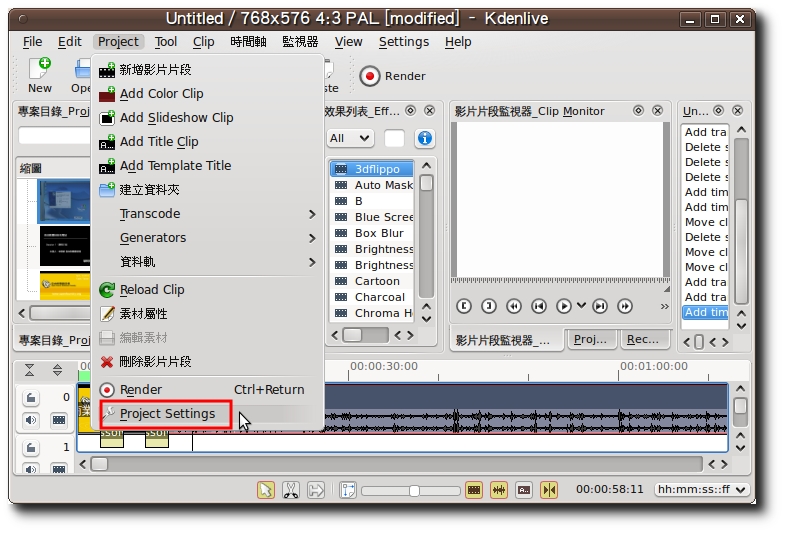Open effect info with the blue i icon
This screenshot has width=788, height=536.
pyautogui.click(x=425, y=138)
